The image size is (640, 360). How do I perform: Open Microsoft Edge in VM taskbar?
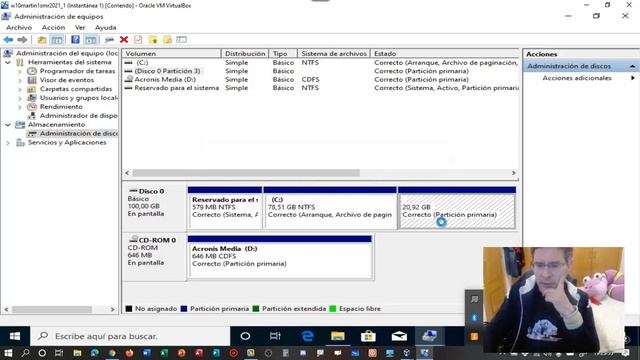(307, 336)
